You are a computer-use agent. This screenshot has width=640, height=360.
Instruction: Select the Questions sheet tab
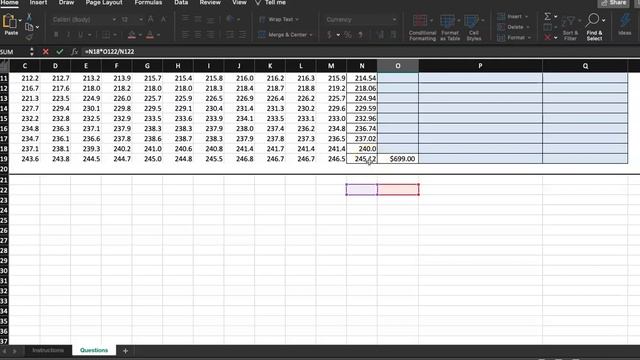coord(94,351)
